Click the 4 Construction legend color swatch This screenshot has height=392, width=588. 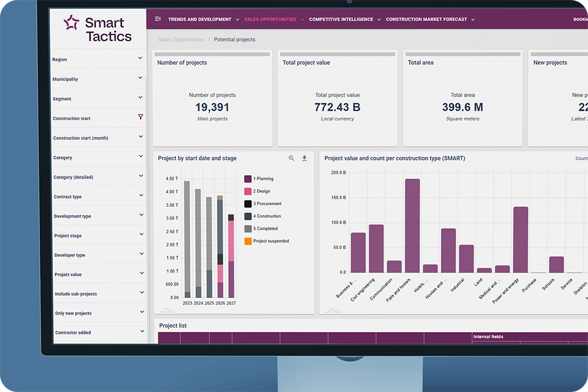tap(248, 216)
